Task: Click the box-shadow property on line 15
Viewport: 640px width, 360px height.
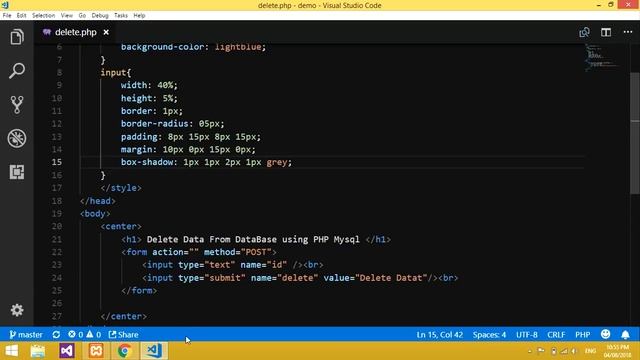Action: click(x=147, y=162)
